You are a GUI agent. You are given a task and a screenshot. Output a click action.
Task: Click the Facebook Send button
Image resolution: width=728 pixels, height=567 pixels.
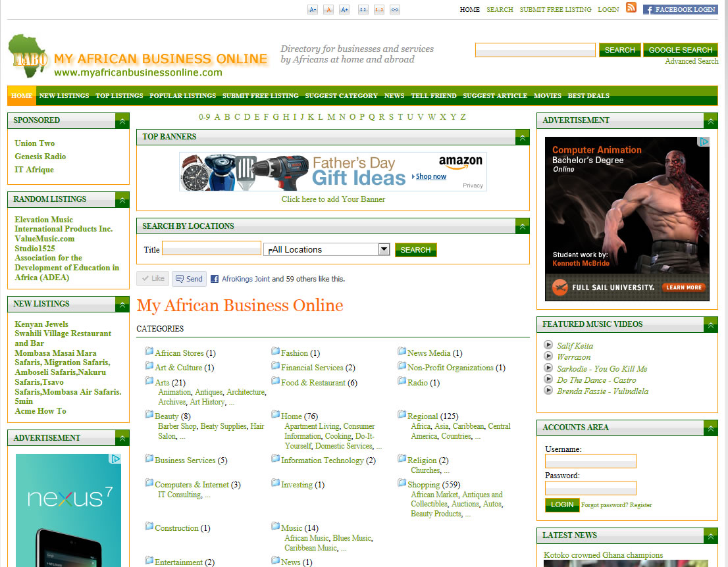[x=189, y=279]
